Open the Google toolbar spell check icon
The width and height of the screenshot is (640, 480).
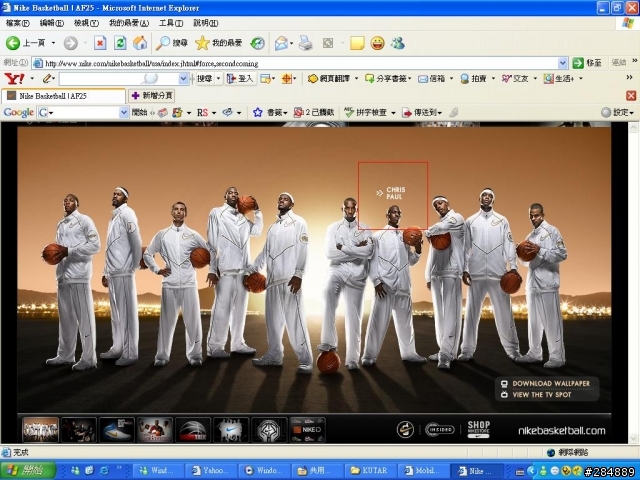tap(349, 112)
